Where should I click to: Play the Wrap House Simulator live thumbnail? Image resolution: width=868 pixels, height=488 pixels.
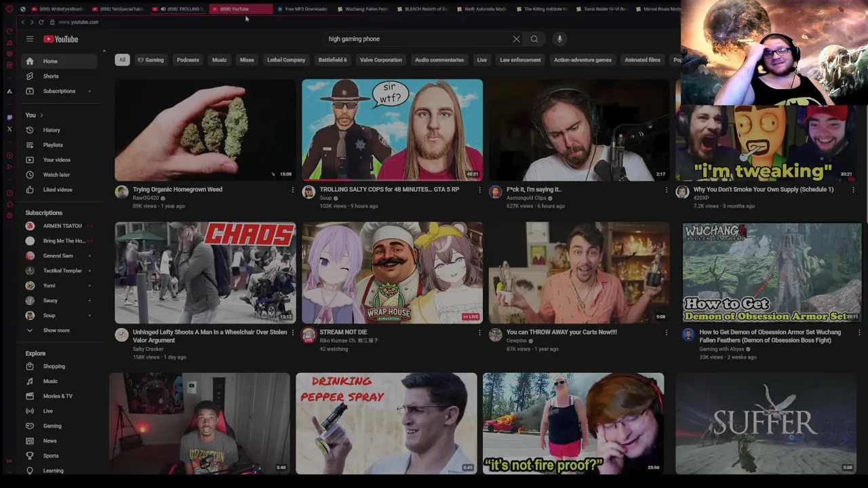click(392, 272)
